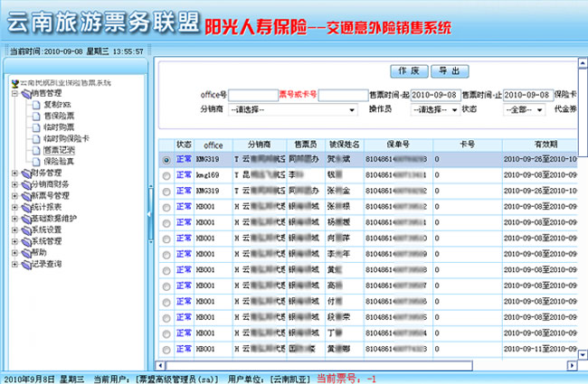588x384 pixels.
Task: Expand the 财务管理 tree node
Action: pyautogui.click(x=14, y=173)
